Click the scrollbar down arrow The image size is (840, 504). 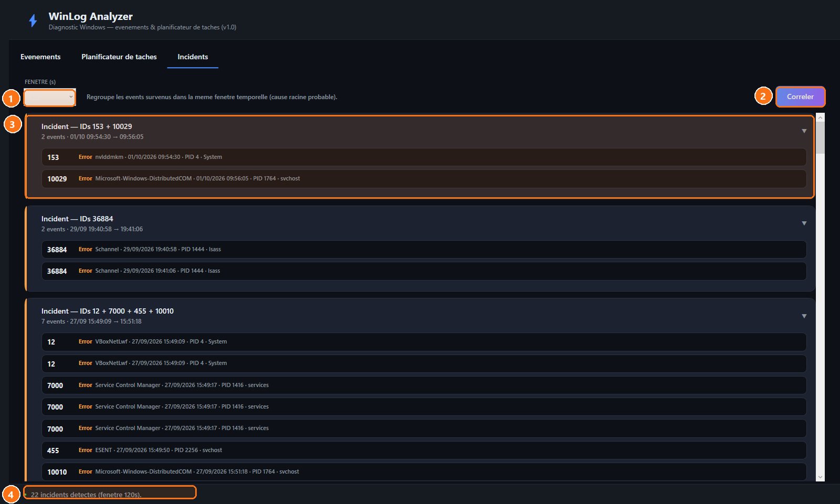click(x=820, y=477)
